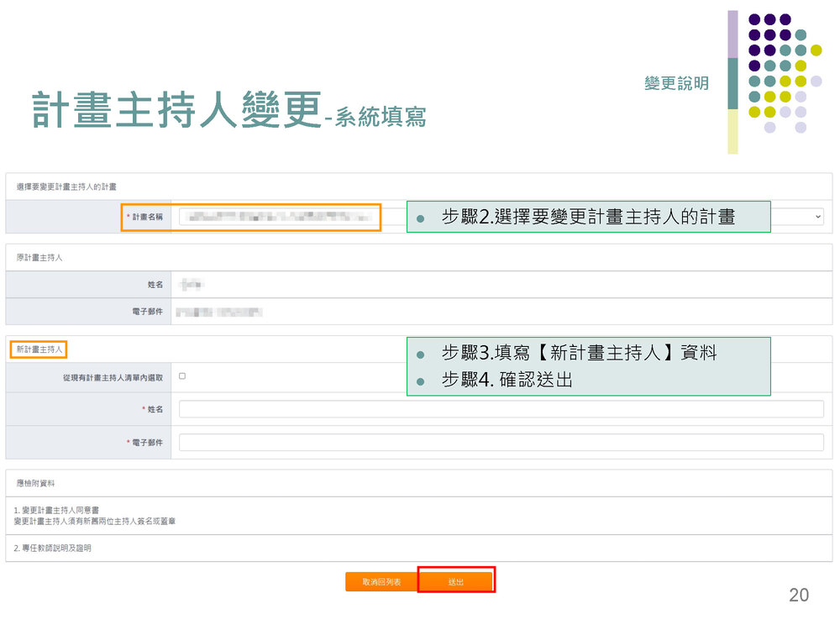Click the 專任教師說明及證明 item
Viewport: 840px width, 630px height.
click(52, 548)
